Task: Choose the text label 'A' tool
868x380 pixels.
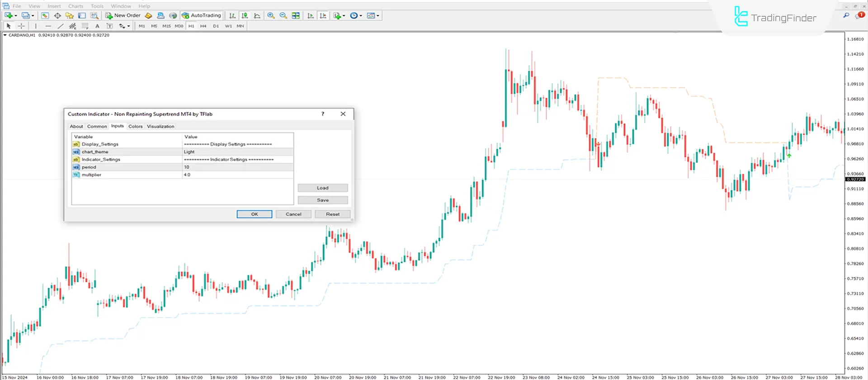Action: pos(97,26)
